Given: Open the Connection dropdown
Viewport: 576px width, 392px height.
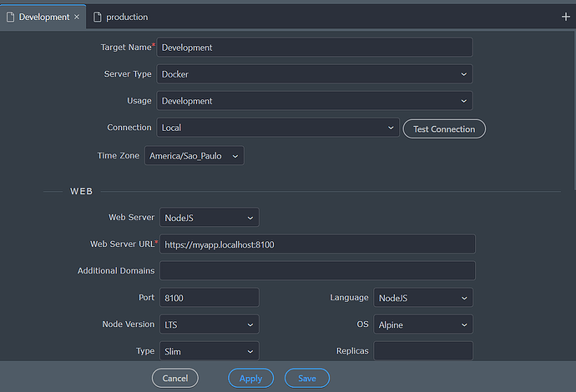Looking at the screenshot, I should click(x=277, y=128).
